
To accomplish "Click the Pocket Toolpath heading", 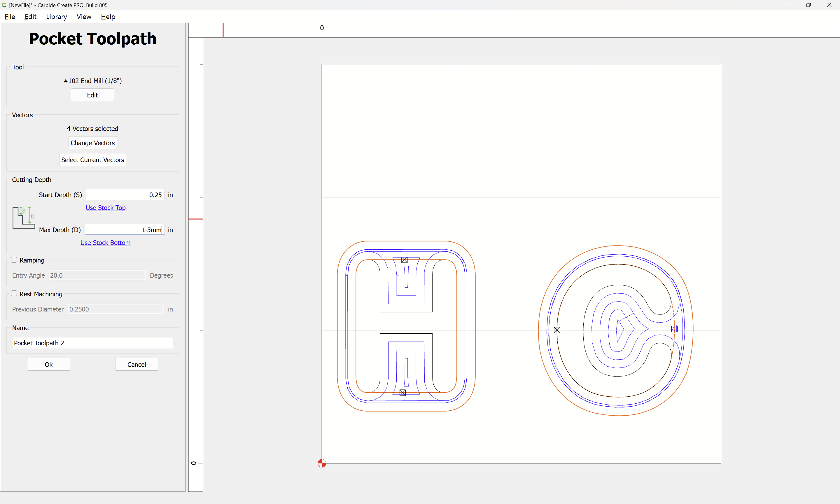I will coord(93,39).
